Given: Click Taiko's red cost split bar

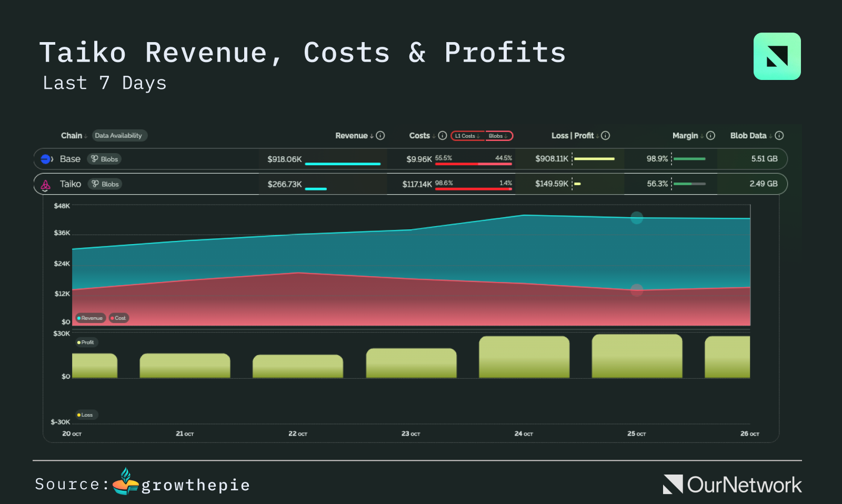Looking at the screenshot, I should pos(474,188).
